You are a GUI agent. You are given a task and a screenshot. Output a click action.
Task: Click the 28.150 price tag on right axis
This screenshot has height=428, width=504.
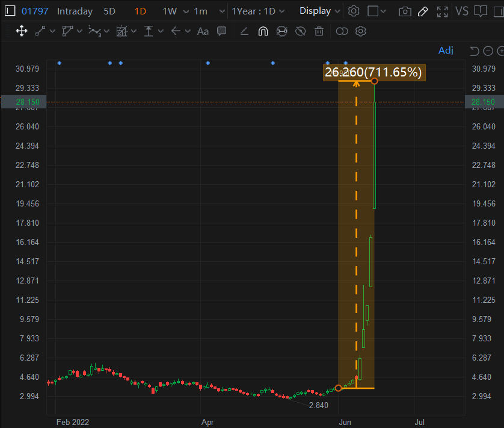[x=484, y=102]
